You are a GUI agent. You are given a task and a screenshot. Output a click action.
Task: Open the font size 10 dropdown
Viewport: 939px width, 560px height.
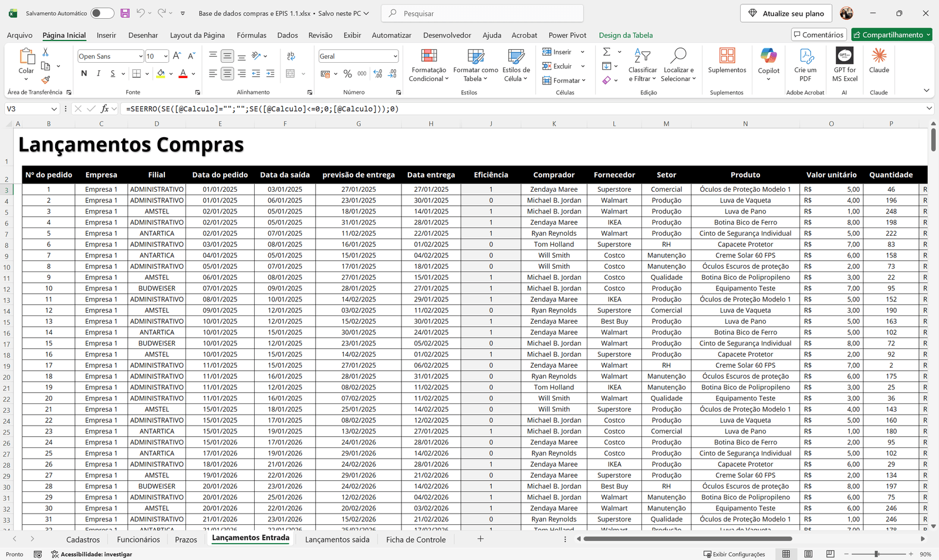pos(165,56)
